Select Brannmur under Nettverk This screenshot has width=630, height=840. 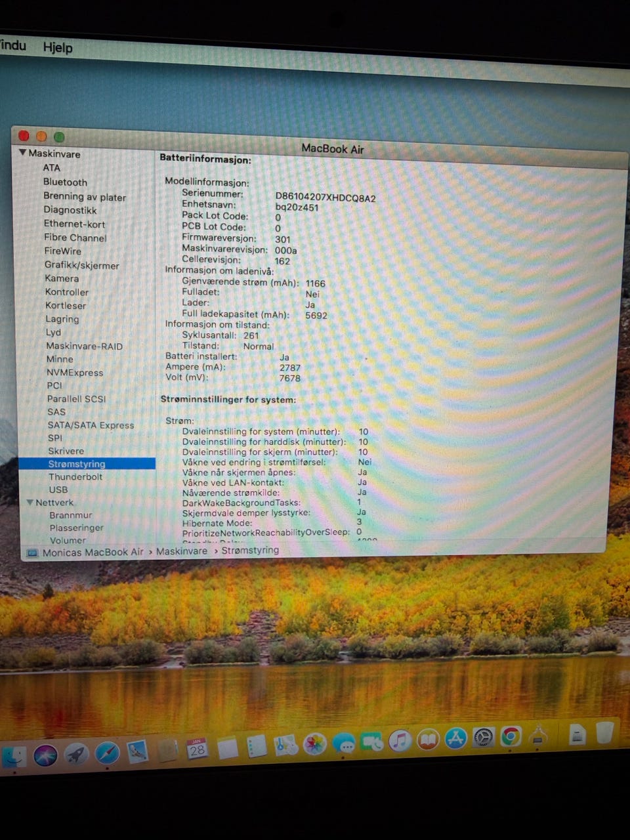tap(71, 515)
